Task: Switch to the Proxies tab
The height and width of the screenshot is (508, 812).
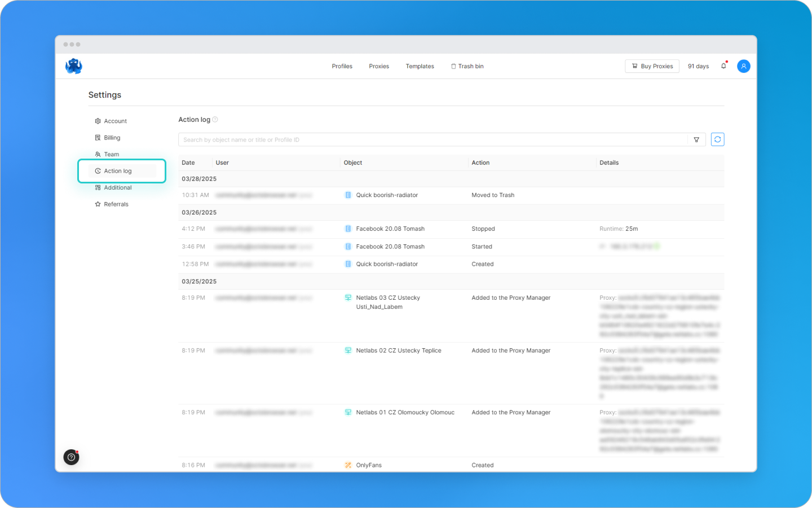Action: click(x=379, y=66)
